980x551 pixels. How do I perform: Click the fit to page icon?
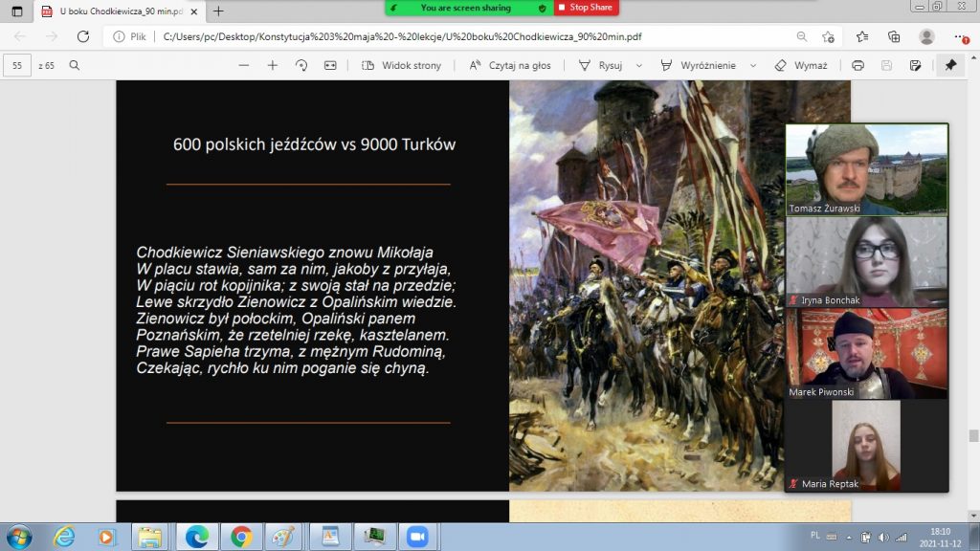[330, 65]
